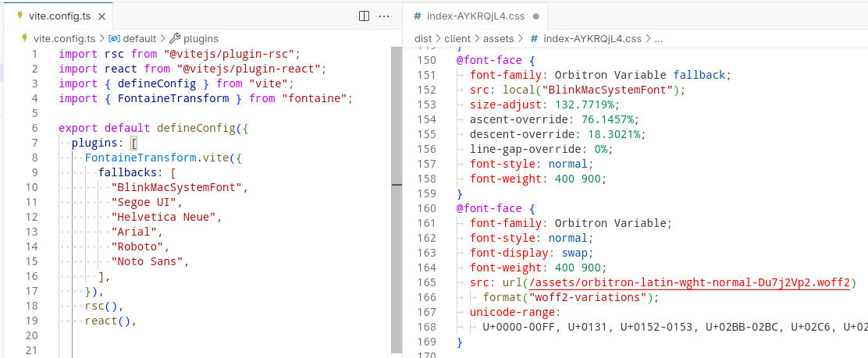868x358 pixels.
Task: Open the More Actions ellipsis menu
Action: tap(384, 16)
